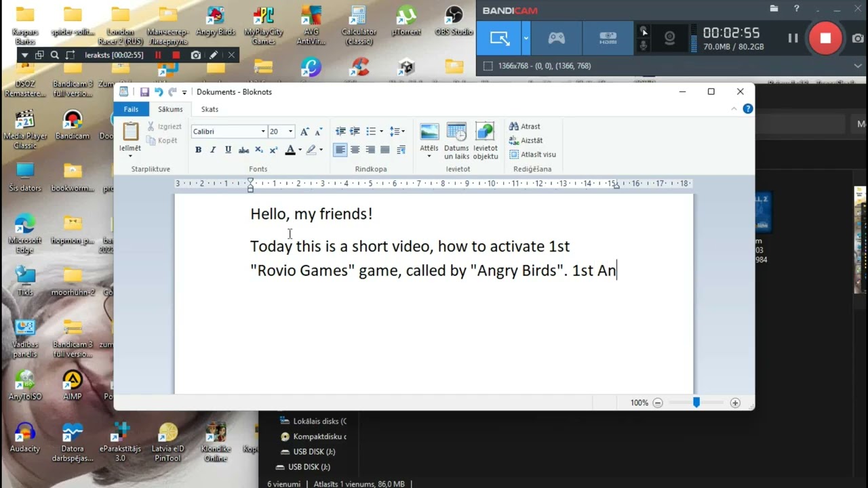Click the Aizstāt replace button
The width and height of the screenshot is (868, 488).
[526, 140]
